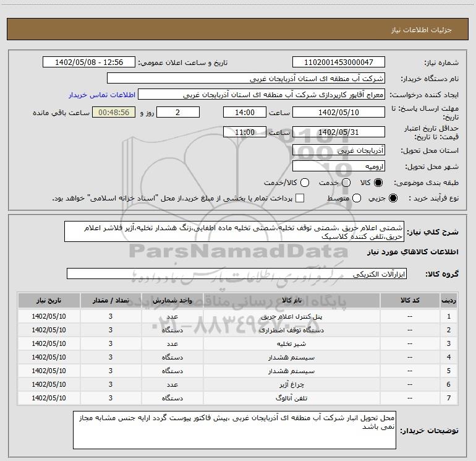Click the شهر محل تحویل field ارومیه
The width and height of the screenshot is (476, 461).
[x=339, y=166]
